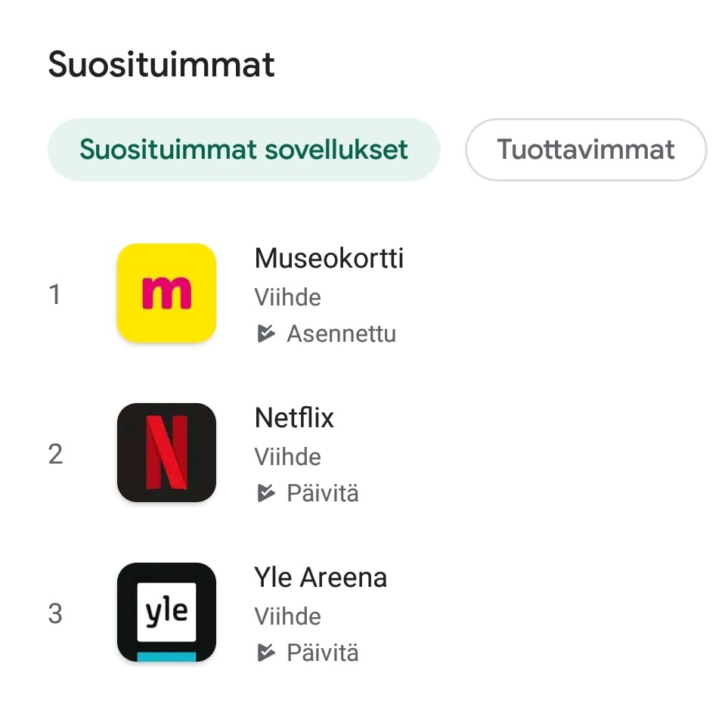Tap rank number 3 beside Yle Areena

55,613
